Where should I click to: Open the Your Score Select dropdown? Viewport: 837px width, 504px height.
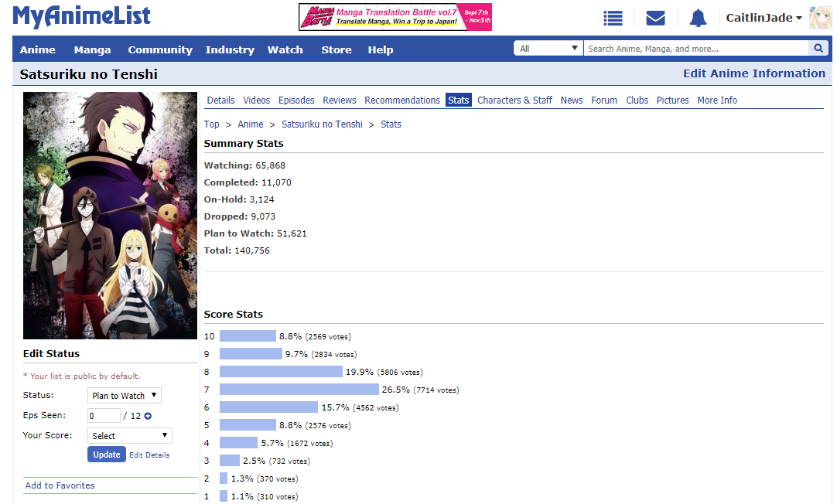[x=130, y=436]
